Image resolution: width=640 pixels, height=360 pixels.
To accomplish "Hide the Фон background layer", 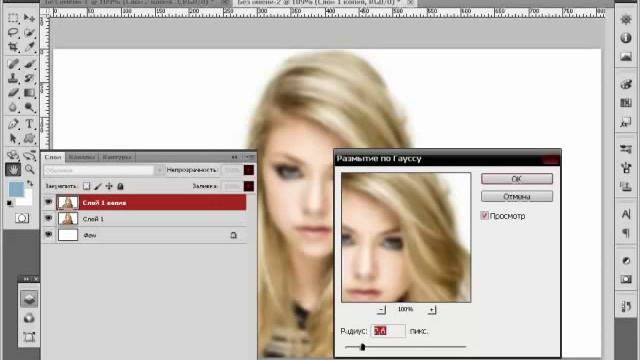I will click(x=49, y=235).
